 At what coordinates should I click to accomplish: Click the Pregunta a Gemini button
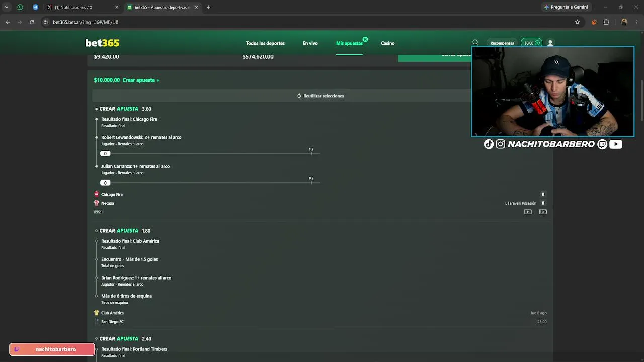point(566,7)
